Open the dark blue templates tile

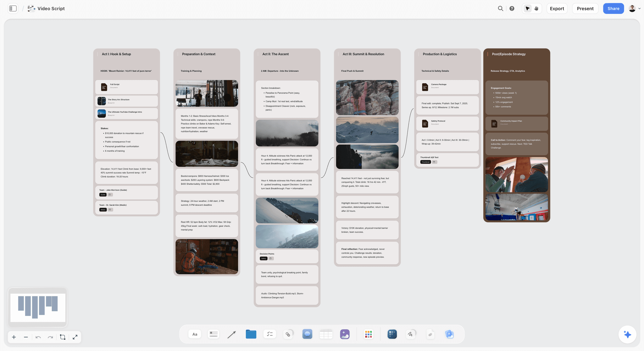pos(392,334)
